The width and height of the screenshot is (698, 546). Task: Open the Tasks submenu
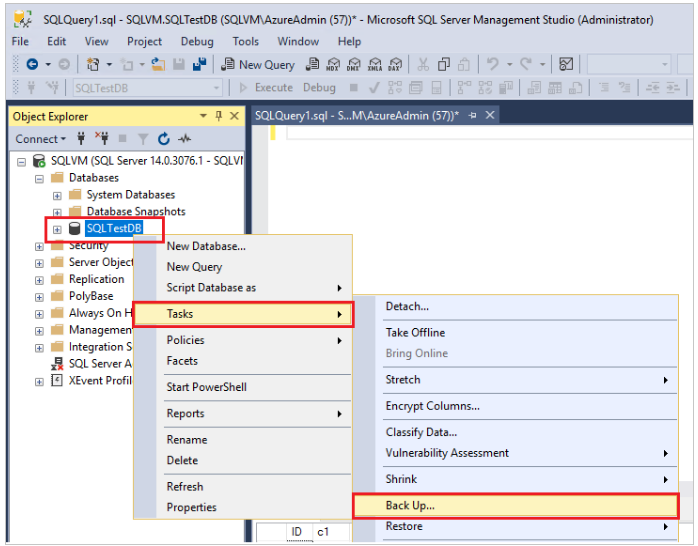click(x=243, y=314)
